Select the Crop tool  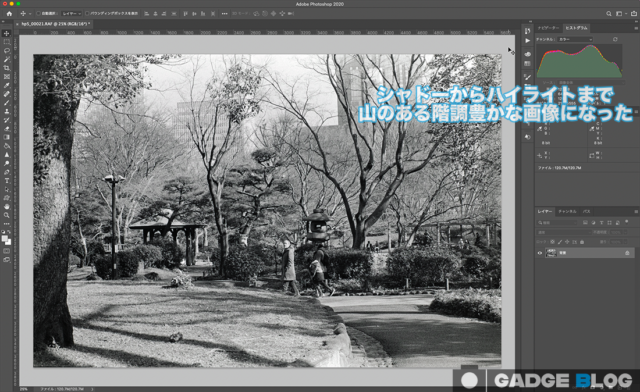click(x=7, y=68)
